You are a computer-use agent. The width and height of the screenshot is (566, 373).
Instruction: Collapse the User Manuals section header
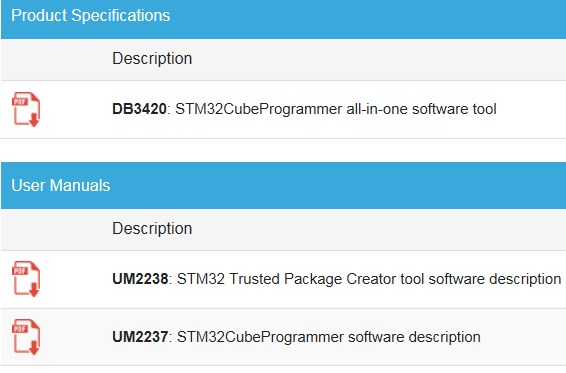[x=283, y=186]
